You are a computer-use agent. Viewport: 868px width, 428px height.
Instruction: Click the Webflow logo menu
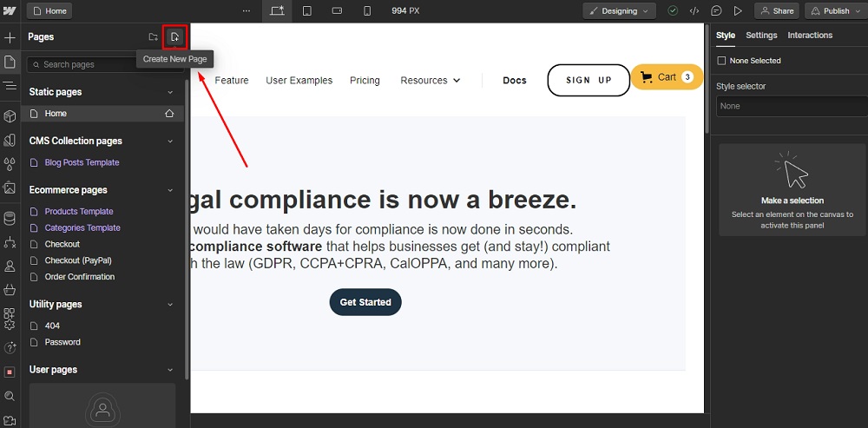[x=10, y=10]
